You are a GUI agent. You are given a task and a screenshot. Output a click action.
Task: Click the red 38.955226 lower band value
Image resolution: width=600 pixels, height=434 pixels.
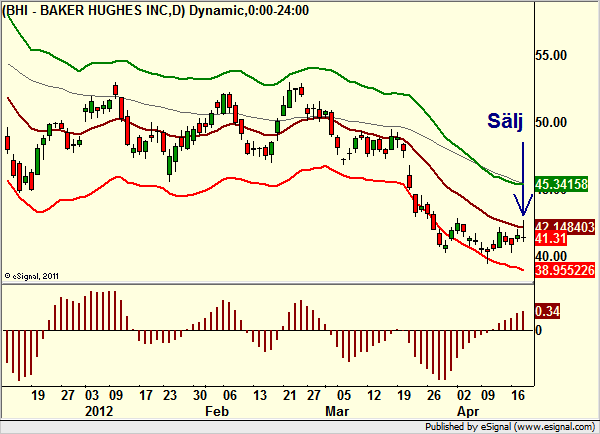click(565, 270)
